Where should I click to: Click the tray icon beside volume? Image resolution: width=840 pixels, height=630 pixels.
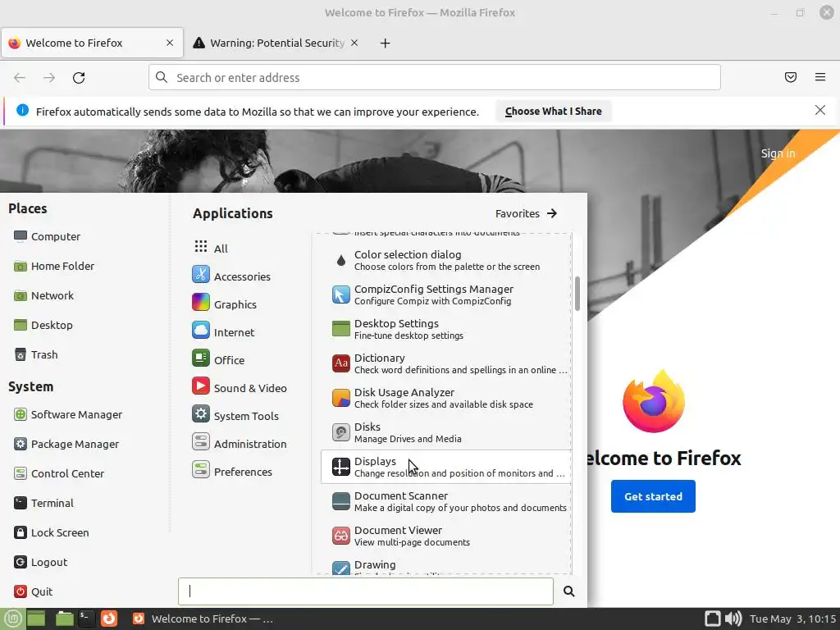coord(713,619)
